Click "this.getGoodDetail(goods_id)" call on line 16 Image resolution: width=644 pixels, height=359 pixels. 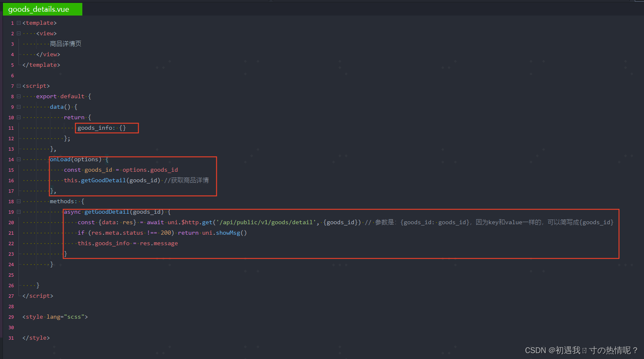[112, 181]
